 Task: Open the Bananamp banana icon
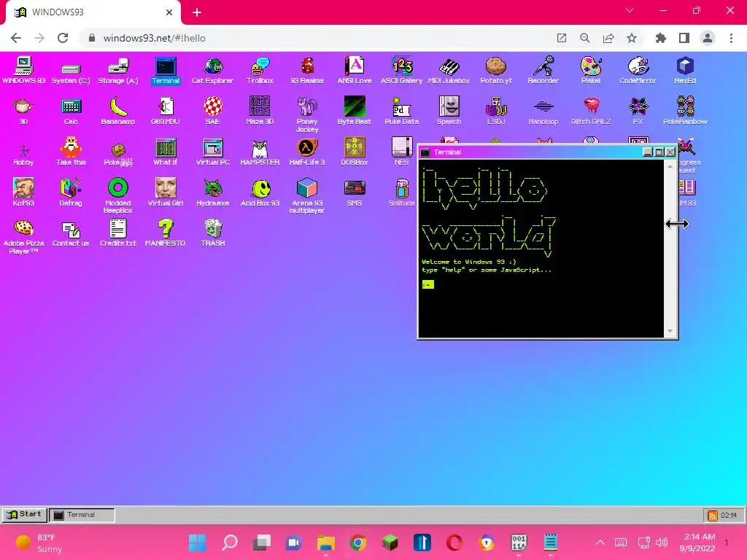(118, 111)
